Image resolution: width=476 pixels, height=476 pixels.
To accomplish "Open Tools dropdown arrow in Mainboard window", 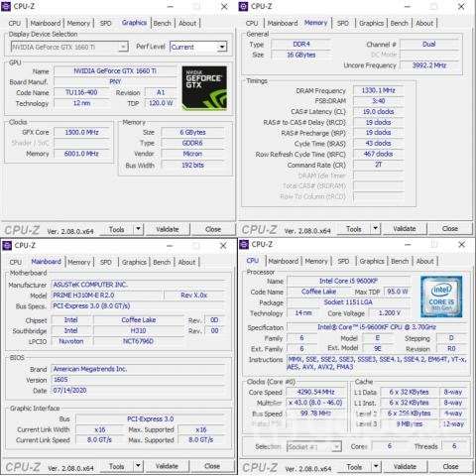I will pyautogui.click(x=138, y=466).
